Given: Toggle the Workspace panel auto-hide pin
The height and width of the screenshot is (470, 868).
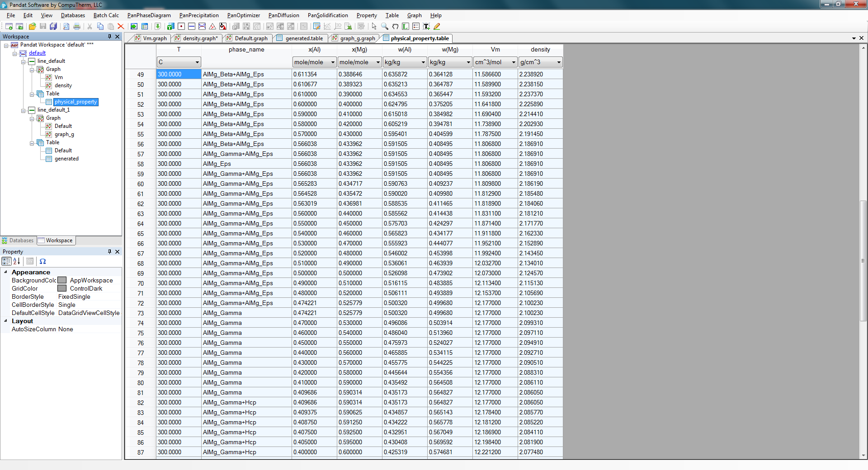Looking at the screenshot, I should pyautogui.click(x=109, y=37).
